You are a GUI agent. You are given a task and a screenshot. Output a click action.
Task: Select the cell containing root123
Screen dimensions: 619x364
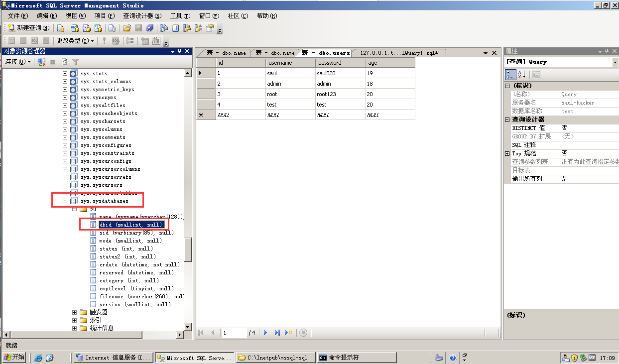340,94
